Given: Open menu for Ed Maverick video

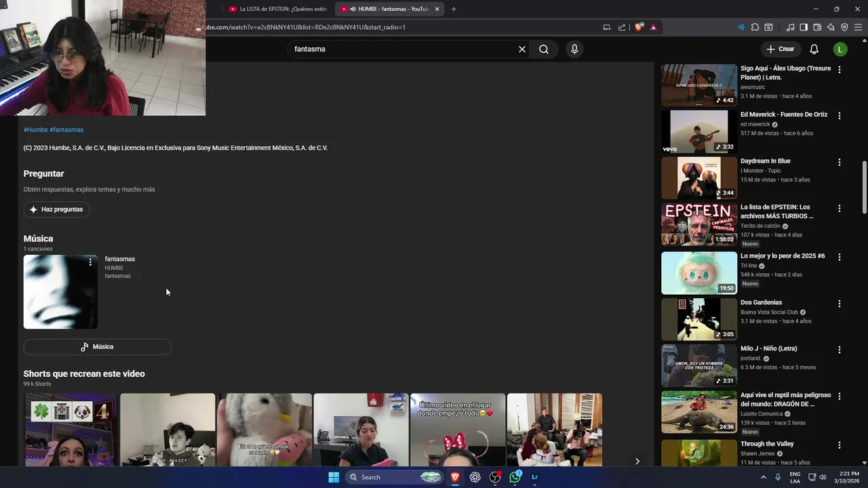Looking at the screenshot, I should (840, 116).
